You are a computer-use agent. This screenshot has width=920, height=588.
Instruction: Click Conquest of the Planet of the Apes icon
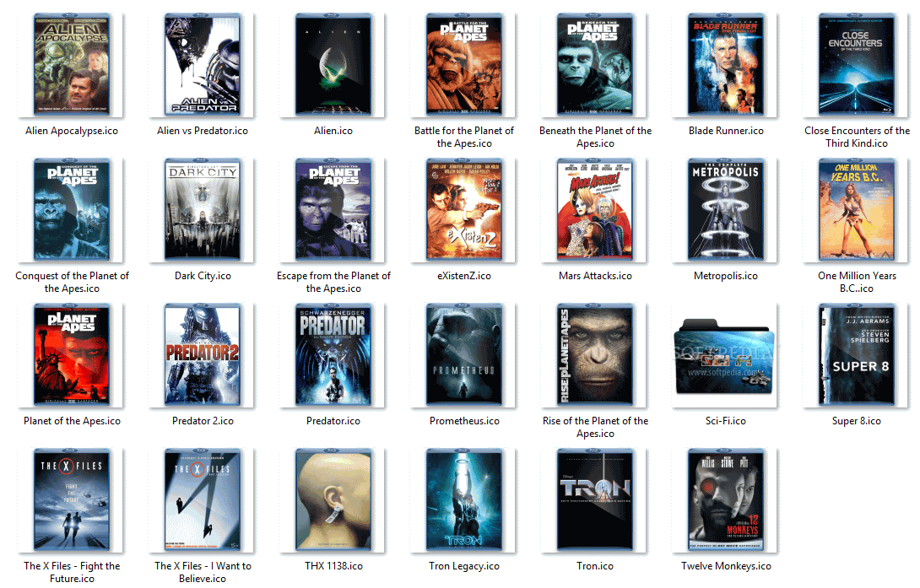click(72, 209)
